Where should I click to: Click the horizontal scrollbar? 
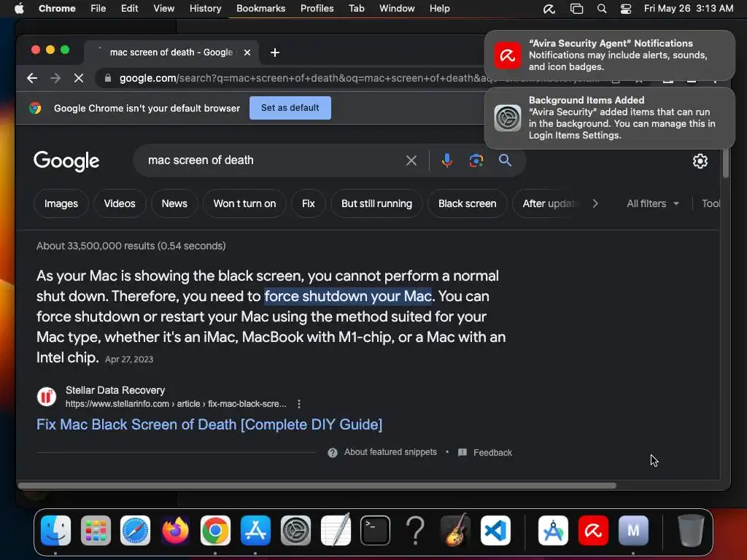click(x=317, y=486)
